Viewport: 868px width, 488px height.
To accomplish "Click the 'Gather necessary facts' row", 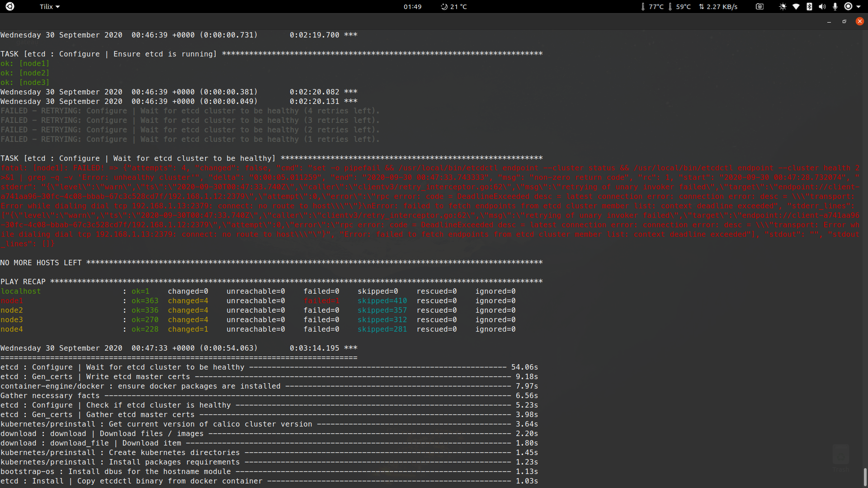I will [269, 395].
